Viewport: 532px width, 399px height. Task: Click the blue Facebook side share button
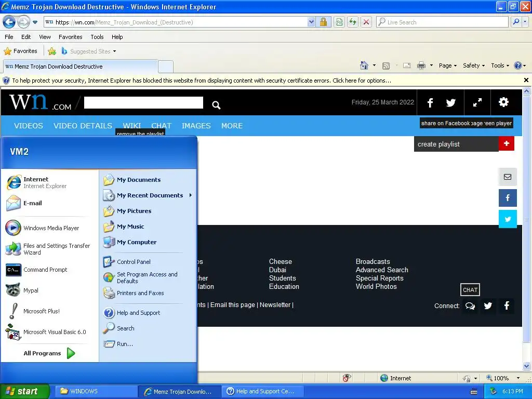tap(507, 198)
